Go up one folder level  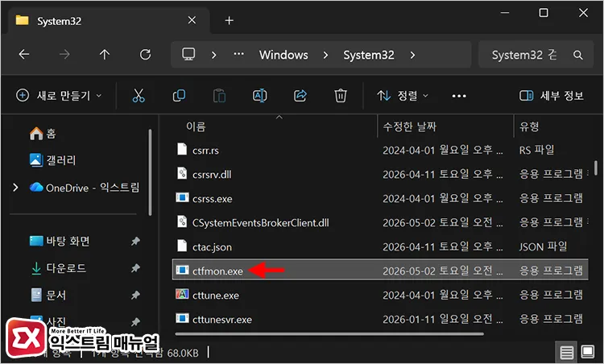coord(105,55)
